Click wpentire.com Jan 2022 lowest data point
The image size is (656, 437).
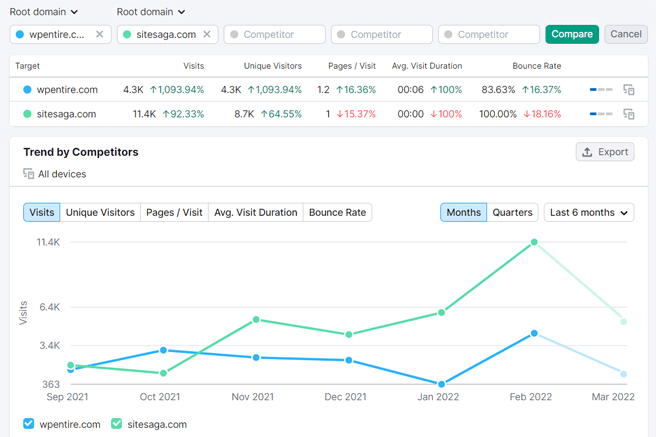[441, 384]
